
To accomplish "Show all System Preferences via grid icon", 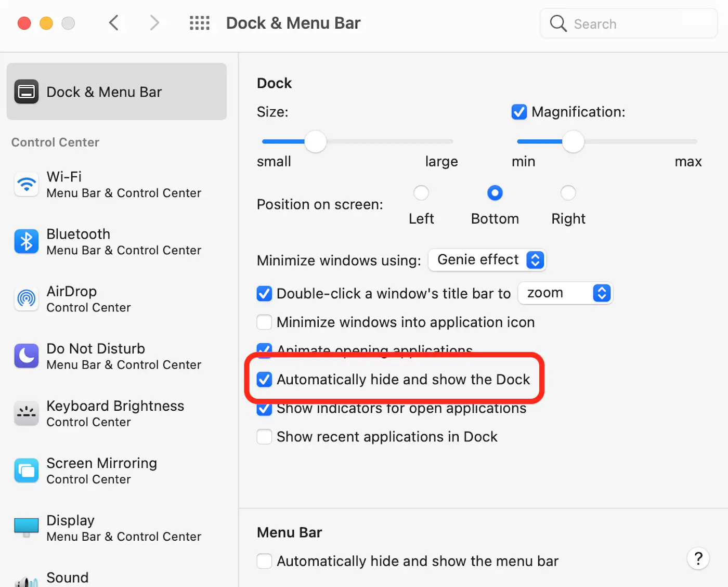I will click(x=200, y=23).
